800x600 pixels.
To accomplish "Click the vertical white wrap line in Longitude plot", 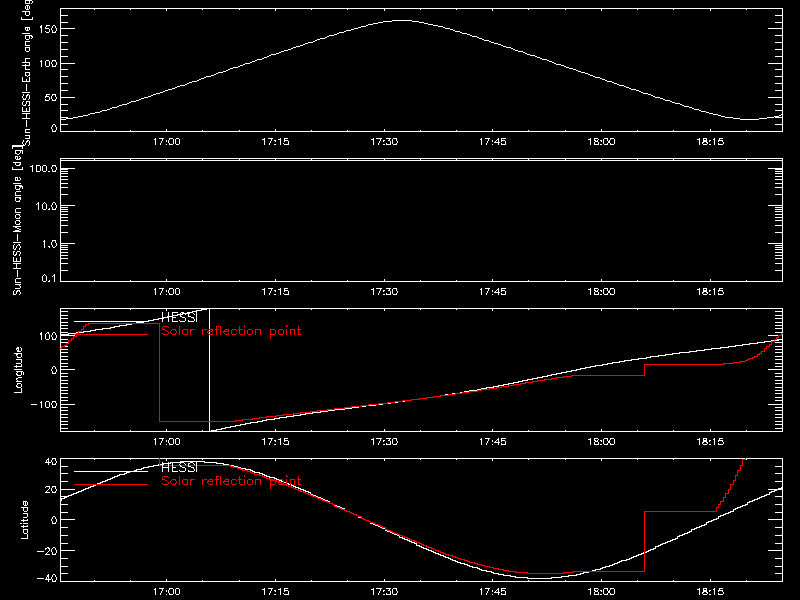I will (x=210, y=370).
